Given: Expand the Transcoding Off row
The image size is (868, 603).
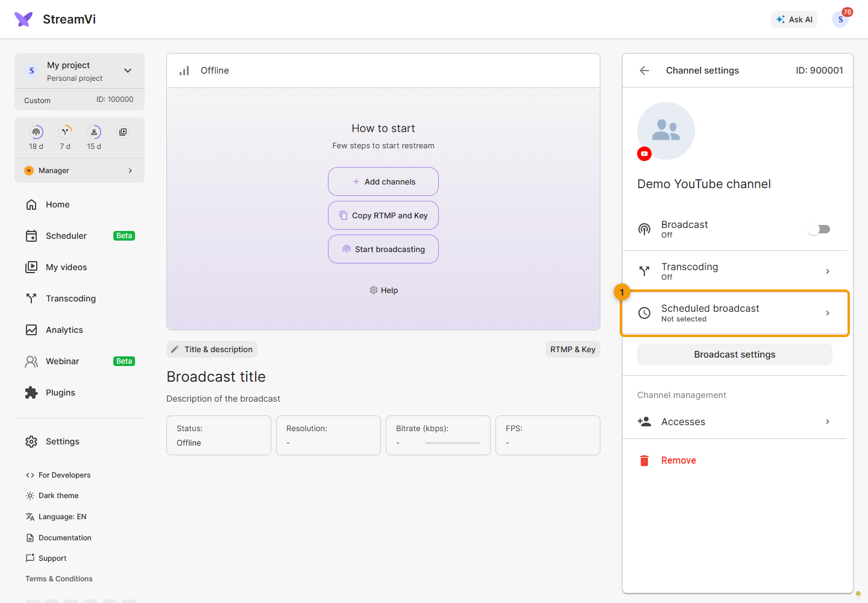Looking at the screenshot, I should click(x=735, y=271).
